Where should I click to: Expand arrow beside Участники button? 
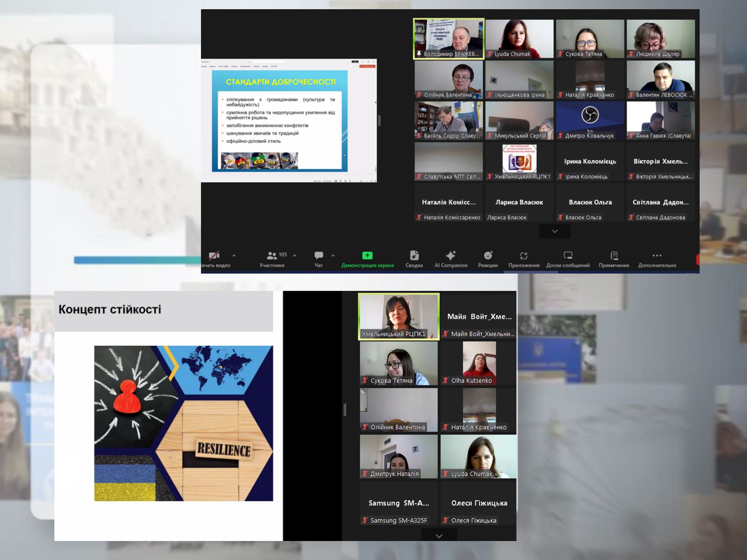(x=295, y=256)
